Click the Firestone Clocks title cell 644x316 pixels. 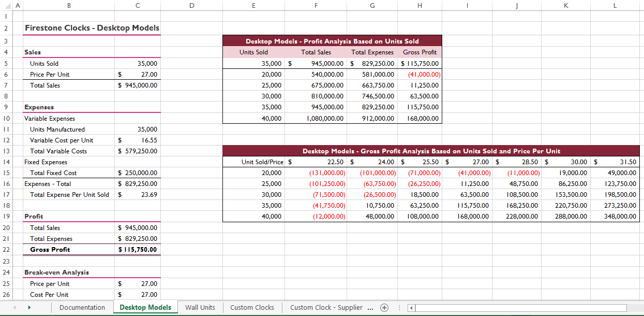tap(69, 28)
